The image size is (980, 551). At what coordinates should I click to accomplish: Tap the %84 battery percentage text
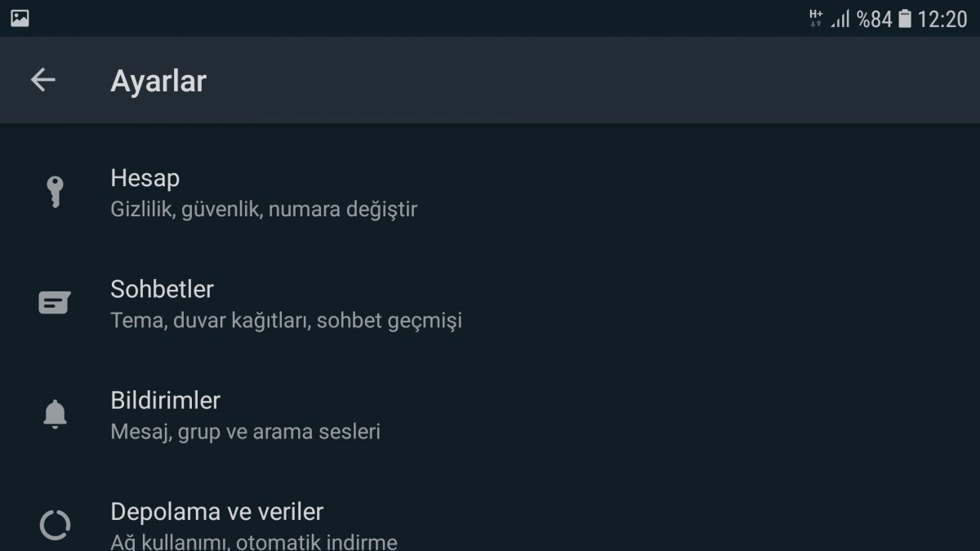tap(874, 19)
